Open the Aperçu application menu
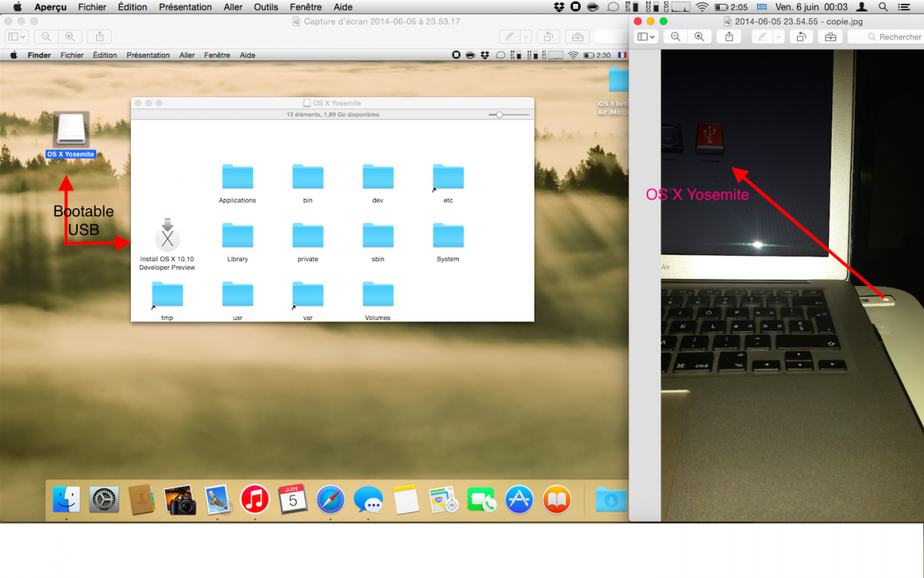Screen dimensions: 924x578 pos(50,7)
